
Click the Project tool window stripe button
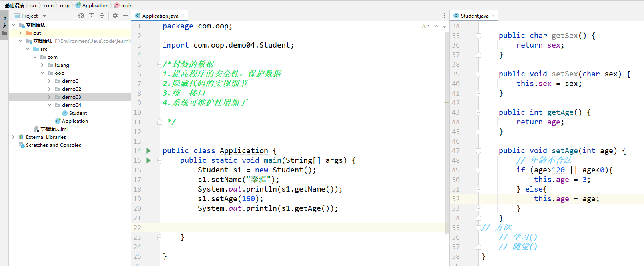click(x=4, y=24)
